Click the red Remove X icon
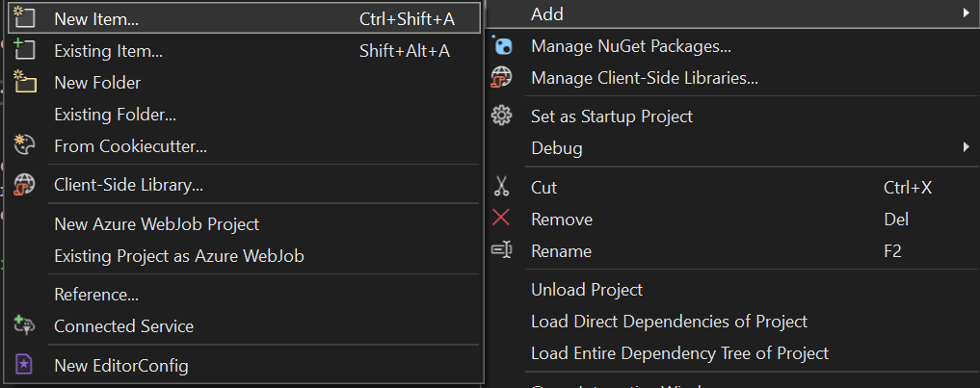Screen dimensions: 980x388 click(501, 219)
